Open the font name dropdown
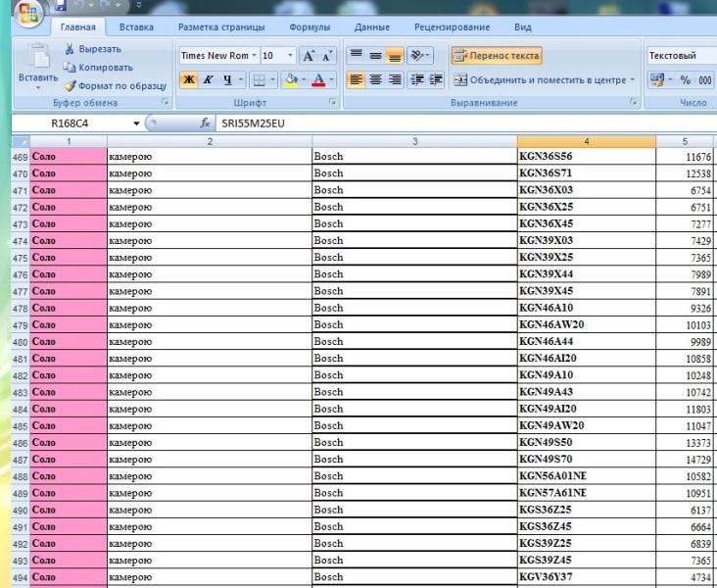 255,55
